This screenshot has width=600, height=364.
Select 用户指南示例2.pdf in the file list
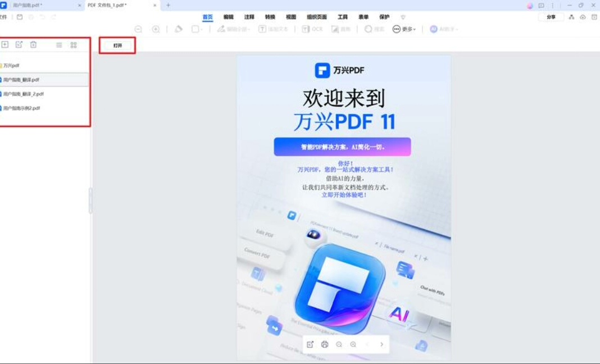click(44, 108)
